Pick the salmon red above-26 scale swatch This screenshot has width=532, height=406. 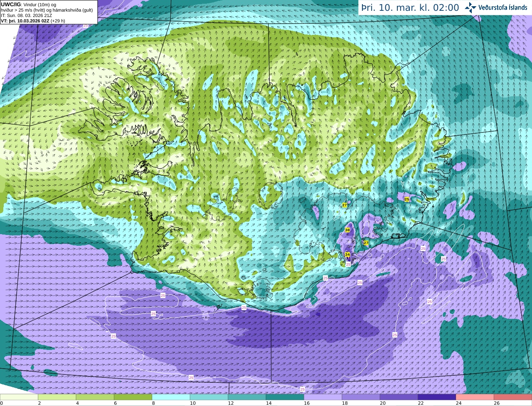513,397
